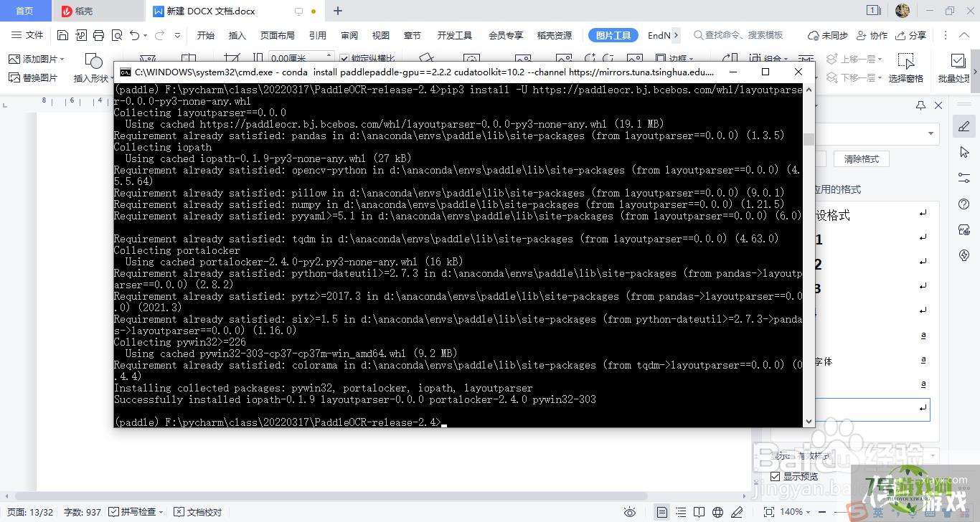
Task: Click the 文档校对 status bar item
Action: click(198, 512)
